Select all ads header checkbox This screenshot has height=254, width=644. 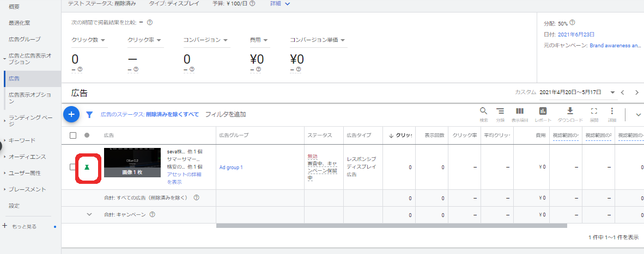[73, 135]
